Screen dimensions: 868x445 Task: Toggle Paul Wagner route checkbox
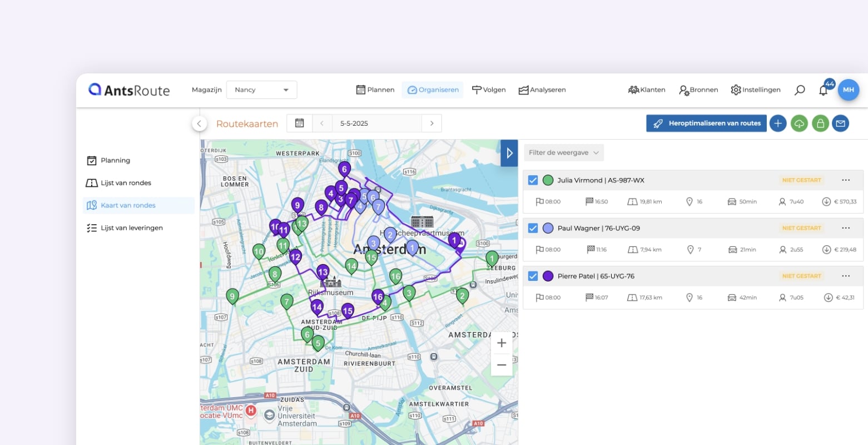click(x=533, y=228)
